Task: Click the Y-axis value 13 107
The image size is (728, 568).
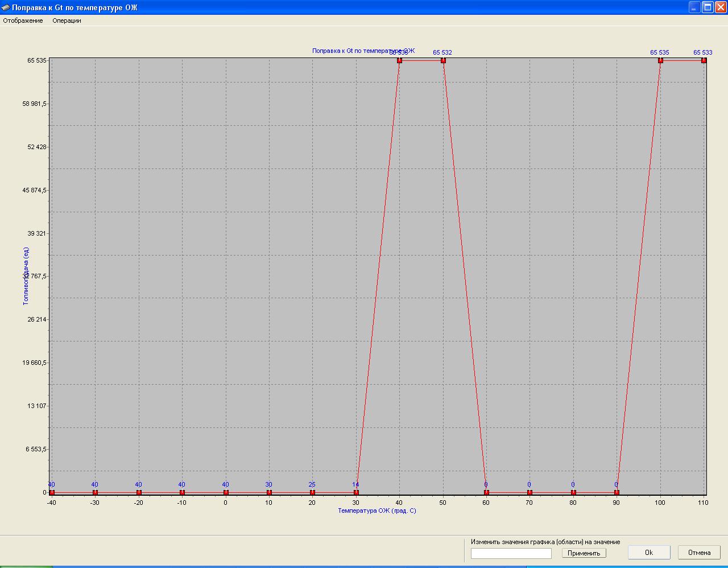Action: 37,406
